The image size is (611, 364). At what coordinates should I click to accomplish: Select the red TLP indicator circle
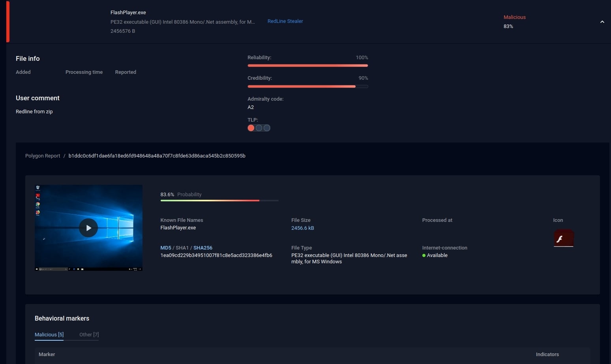pos(251,128)
